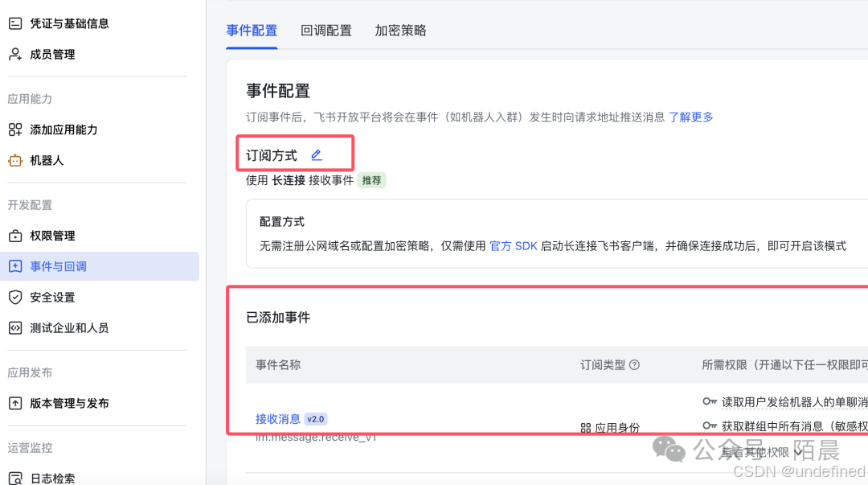
Task: Open 权限管理 using its sidebar icon
Action: pyautogui.click(x=14, y=235)
